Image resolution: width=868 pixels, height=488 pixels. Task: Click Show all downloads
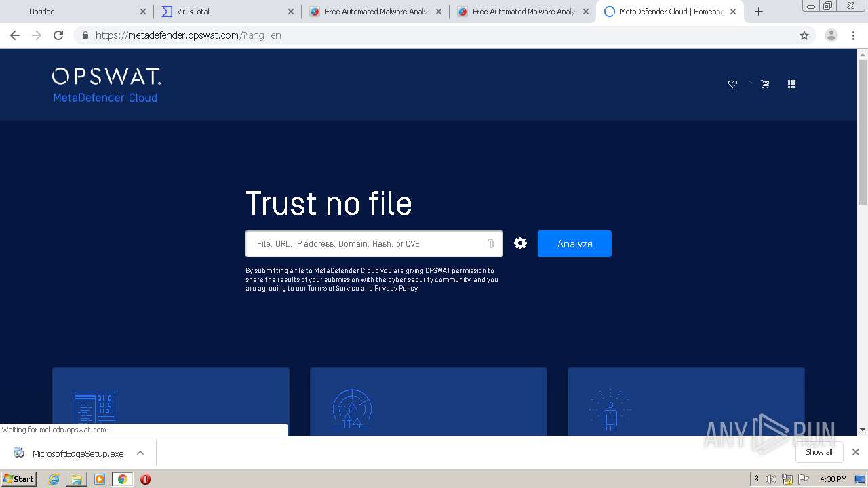[x=819, y=452]
